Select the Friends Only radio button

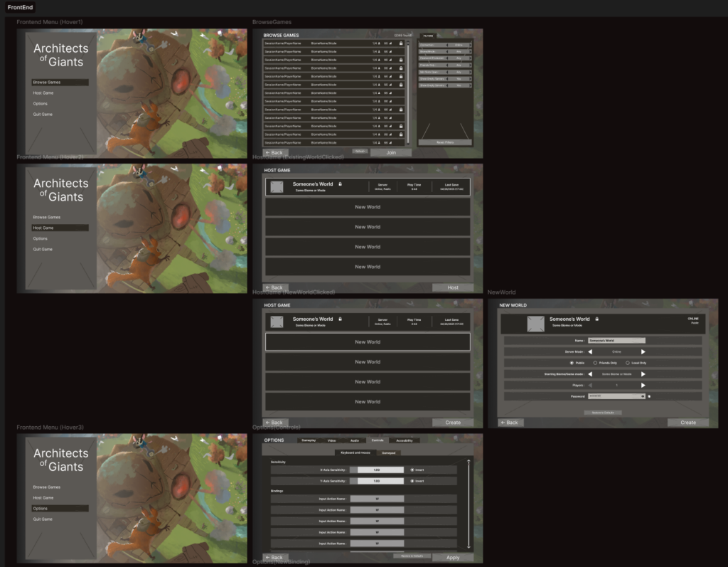pyautogui.click(x=595, y=363)
